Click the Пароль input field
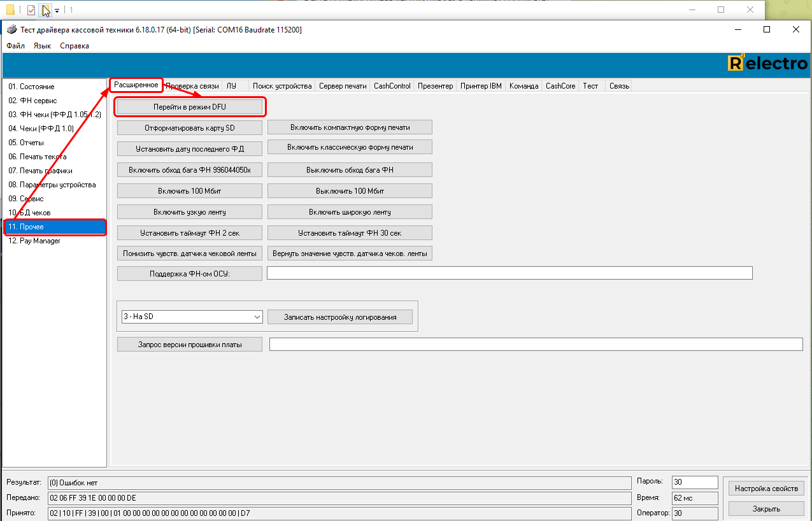Viewport: 812px width, 521px height. click(x=694, y=482)
